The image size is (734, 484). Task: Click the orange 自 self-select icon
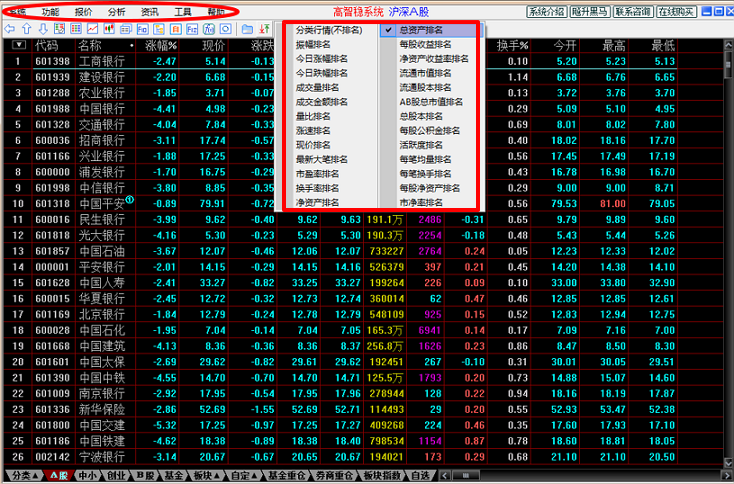(176, 29)
